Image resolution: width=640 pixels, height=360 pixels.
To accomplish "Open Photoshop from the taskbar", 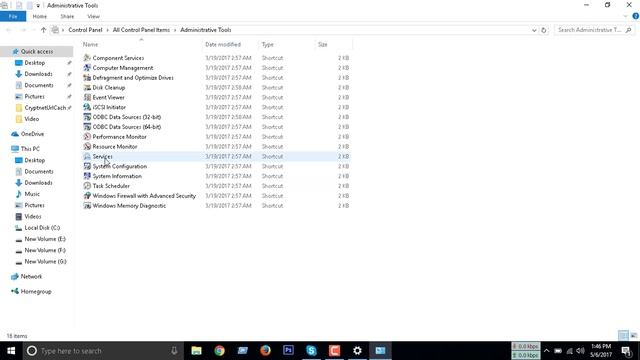I will click(x=288, y=351).
